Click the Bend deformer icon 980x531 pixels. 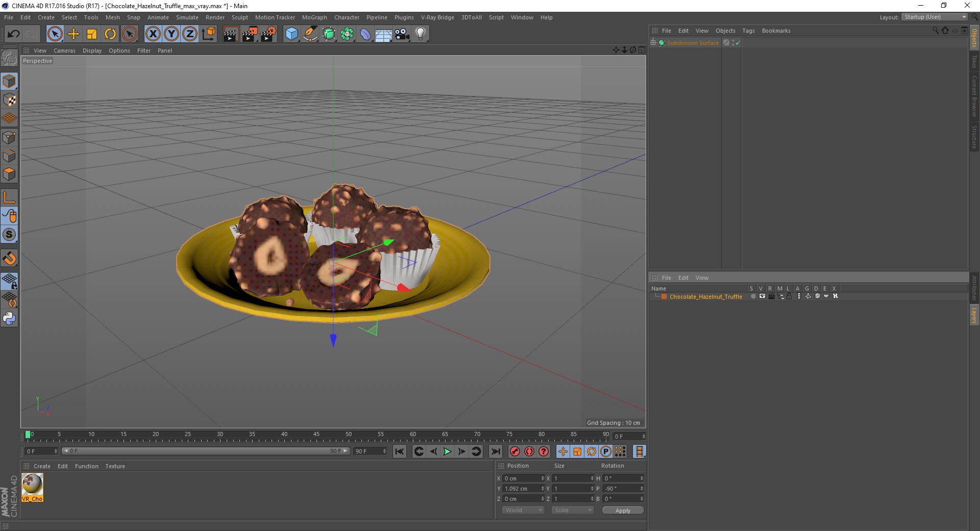(365, 34)
